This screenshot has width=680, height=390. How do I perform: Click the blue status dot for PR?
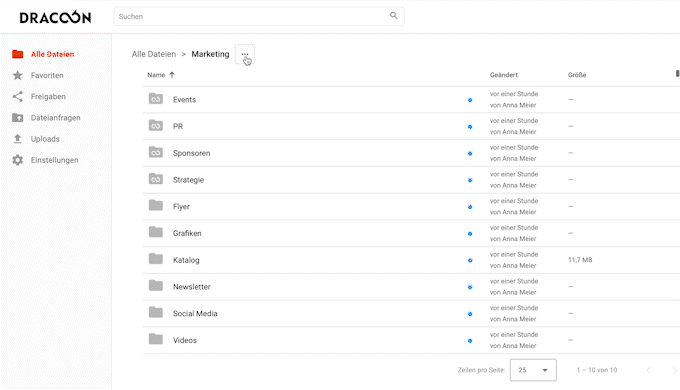pos(470,127)
